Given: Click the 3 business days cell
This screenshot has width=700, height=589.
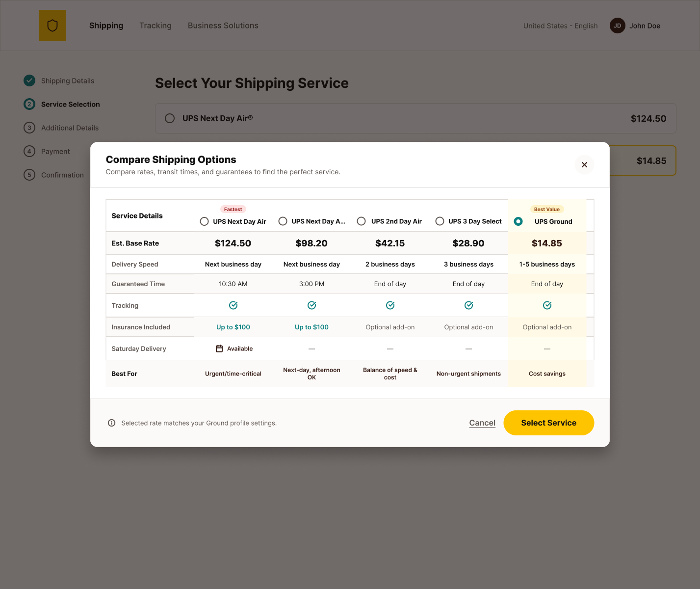Looking at the screenshot, I should 468,264.
